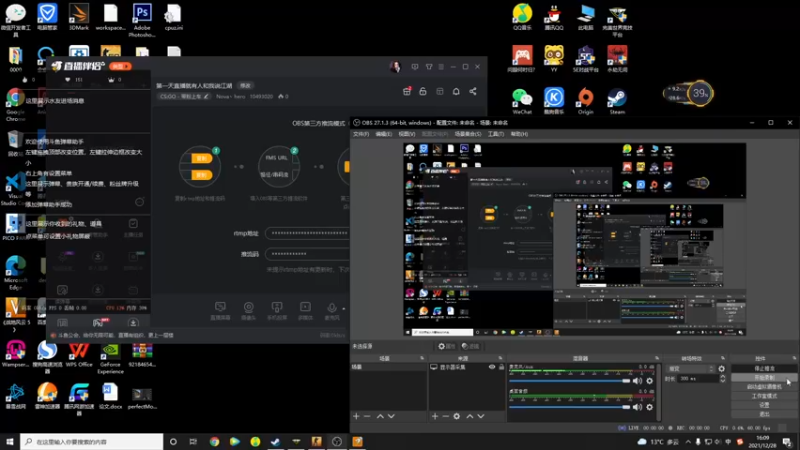800x450 pixels.
Task: Click 停止推流 in OBS controls
Action: tap(764, 368)
